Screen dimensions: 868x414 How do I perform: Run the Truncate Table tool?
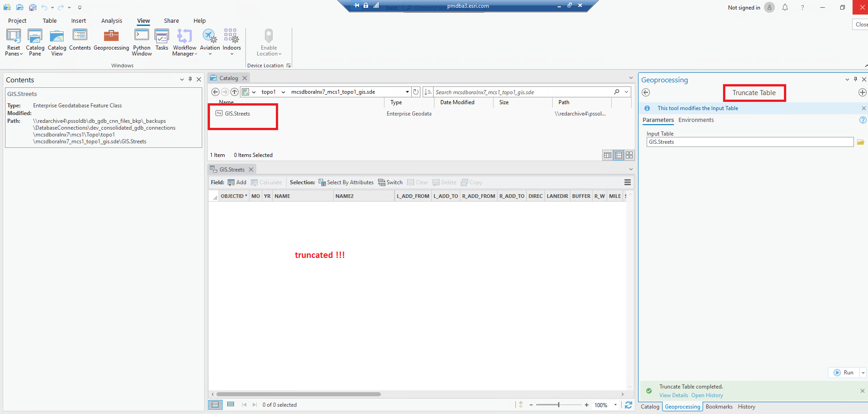(846, 372)
